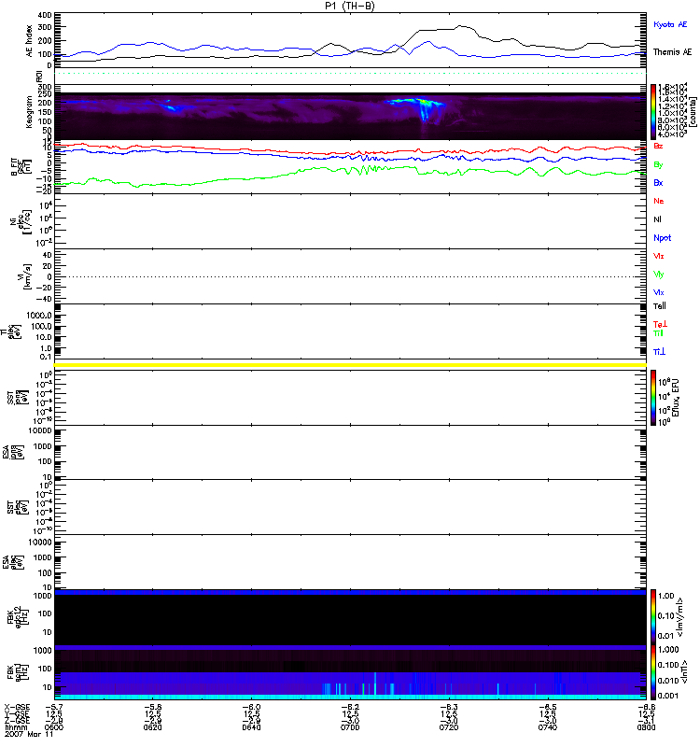
Task: Click the [counts] label by the Keogram color bar
Action: [693, 112]
